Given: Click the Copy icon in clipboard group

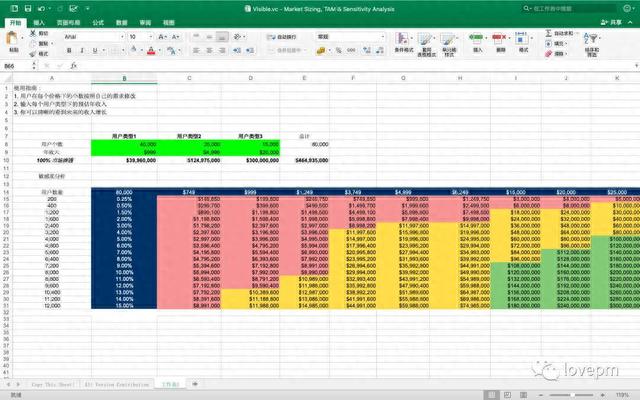Looking at the screenshot, I should tap(33, 44).
